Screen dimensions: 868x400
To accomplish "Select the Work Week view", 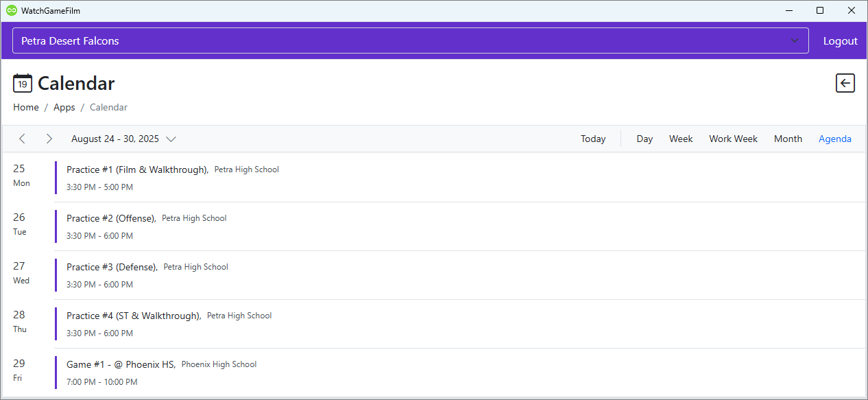I will pyautogui.click(x=733, y=139).
